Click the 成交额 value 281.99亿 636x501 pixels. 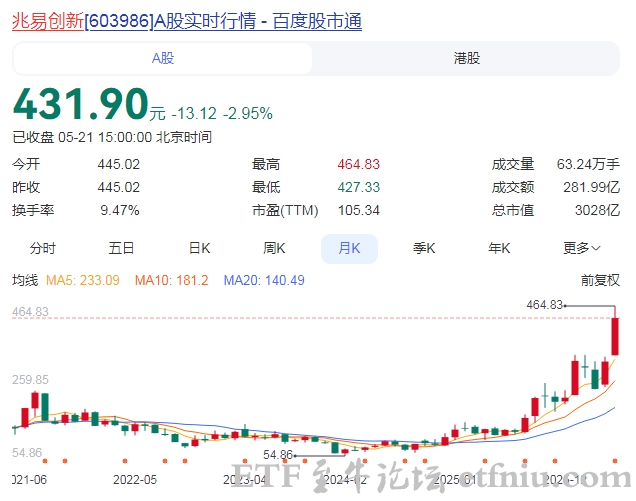coord(591,187)
